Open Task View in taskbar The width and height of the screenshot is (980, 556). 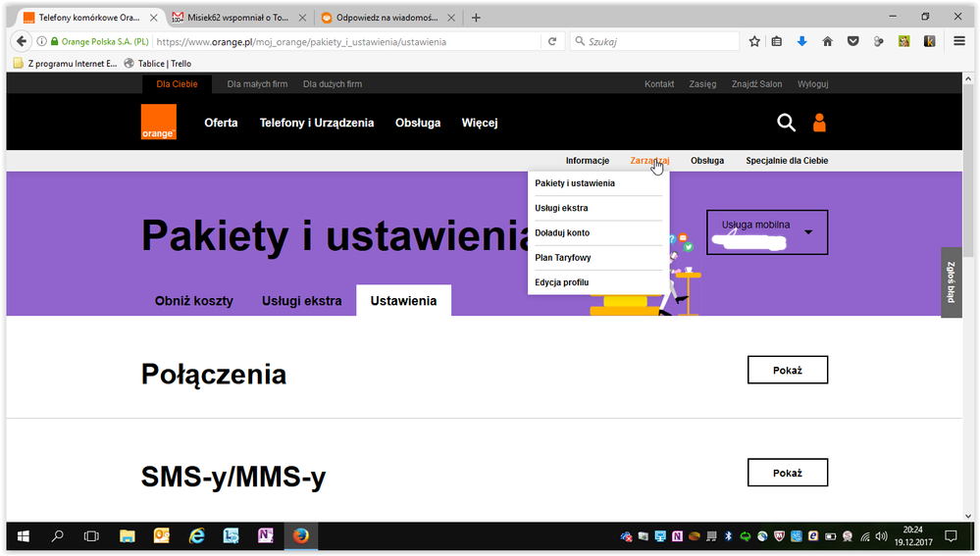tap(91, 536)
